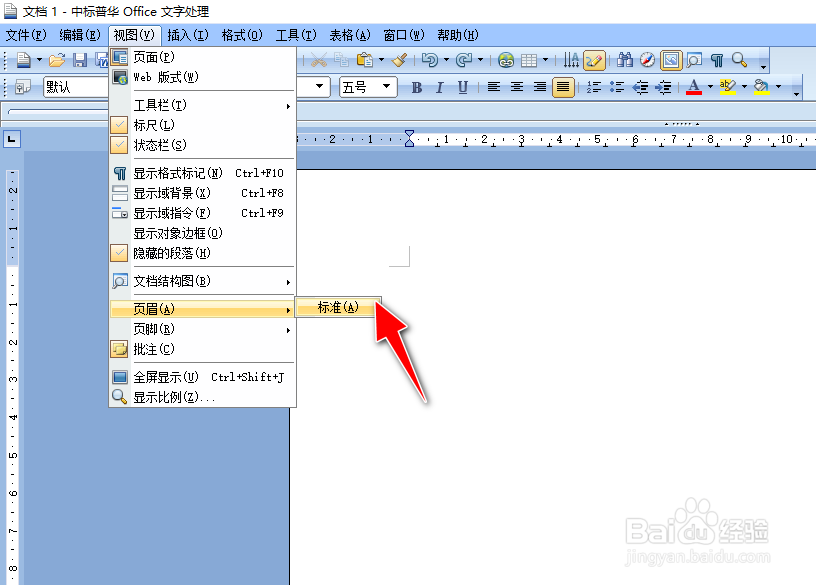Image resolution: width=816 pixels, height=585 pixels.
Task: Open the 表格 menu
Action: click(350, 34)
